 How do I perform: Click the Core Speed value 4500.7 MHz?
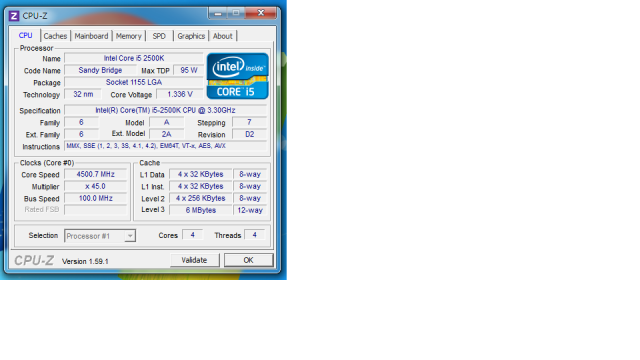coord(96,174)
